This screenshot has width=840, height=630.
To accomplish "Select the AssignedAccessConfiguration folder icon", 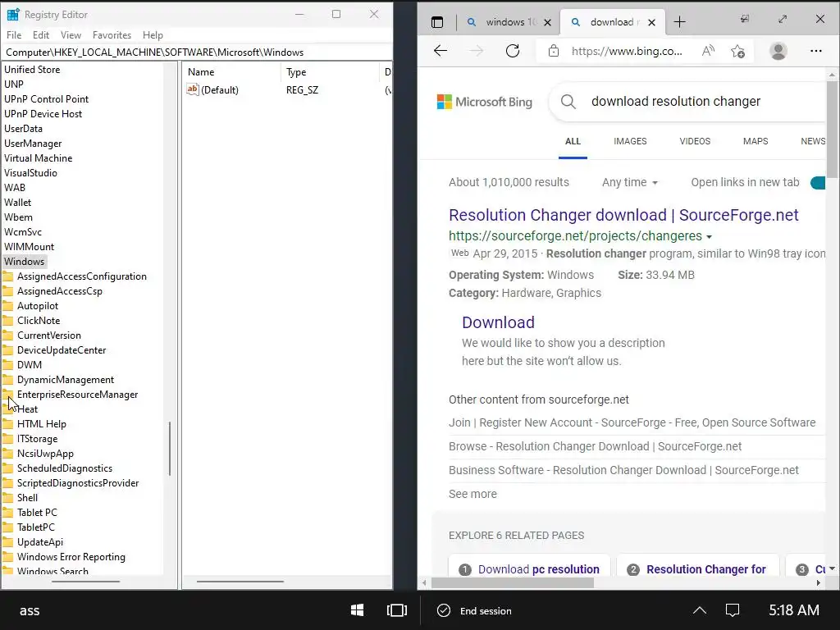I will point(8,276).
